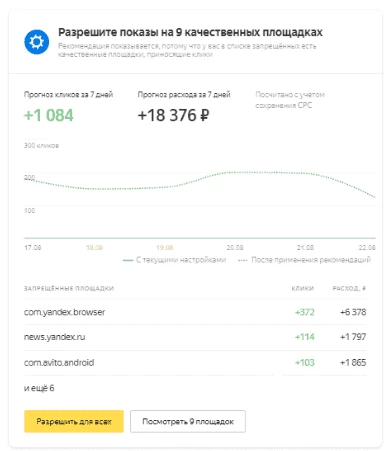
Task: Click the +1 084 clicks forecast value
Action: [x=49, y=115]
